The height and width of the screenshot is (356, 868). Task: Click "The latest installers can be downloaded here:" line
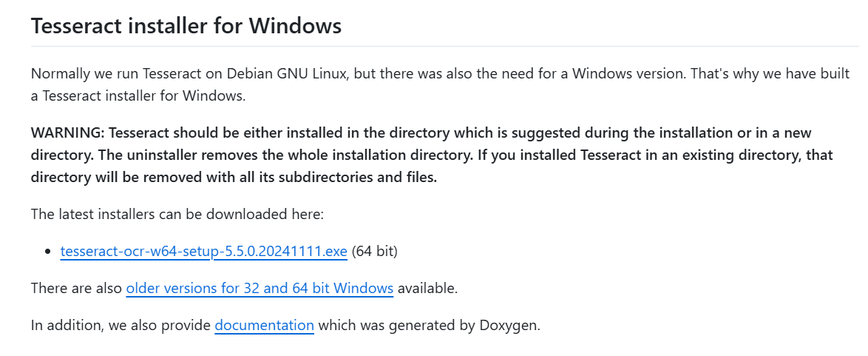(x=177, y=215)
